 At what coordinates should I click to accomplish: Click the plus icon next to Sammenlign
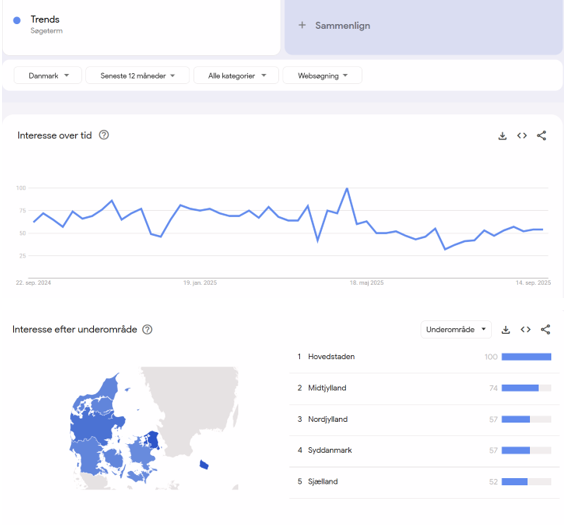(x=302, y=25)
